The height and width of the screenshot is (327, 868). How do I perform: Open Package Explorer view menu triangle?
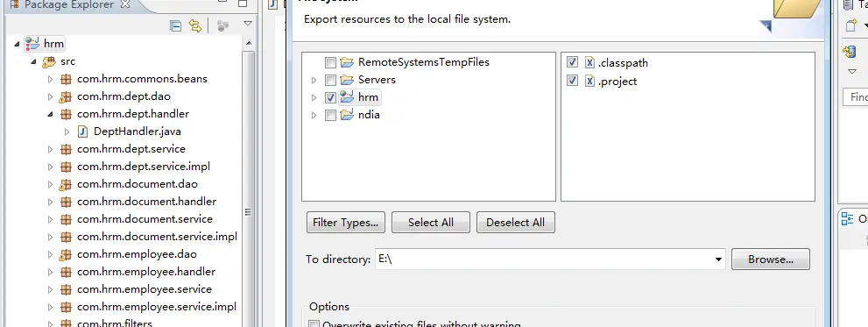pos(248,24)
